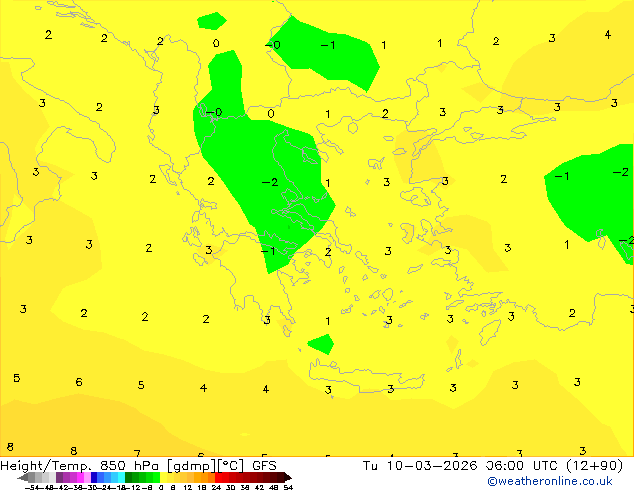Click the '-2' value inside green area over Greece
This screenshot has height=490, width=634.
tap(270, 182)
